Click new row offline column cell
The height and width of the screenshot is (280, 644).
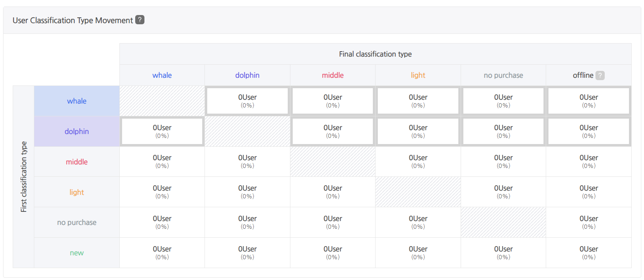click(x=589, y=253)
